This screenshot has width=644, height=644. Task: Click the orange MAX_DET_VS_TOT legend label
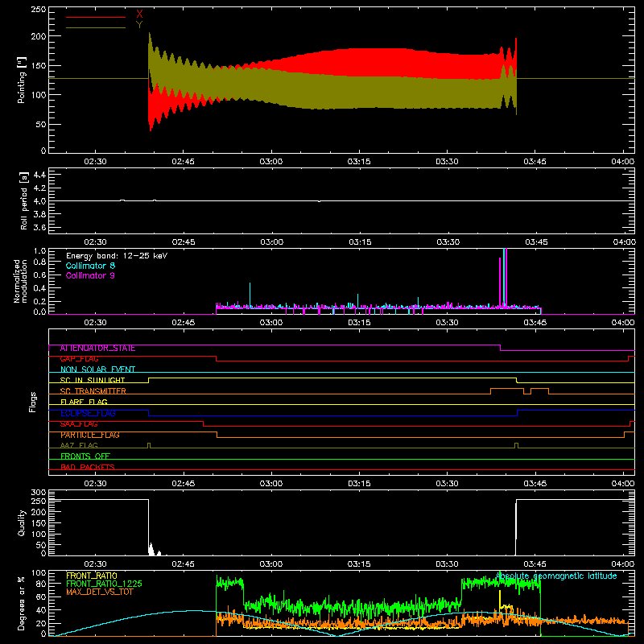pyautogui.click(x=99, y=592)
